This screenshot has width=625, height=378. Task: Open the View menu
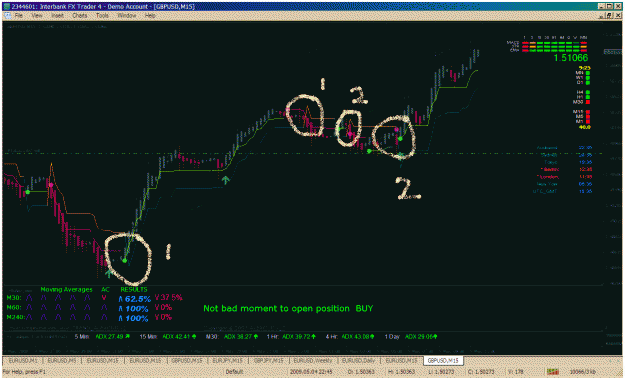click(x=37, y=16)
